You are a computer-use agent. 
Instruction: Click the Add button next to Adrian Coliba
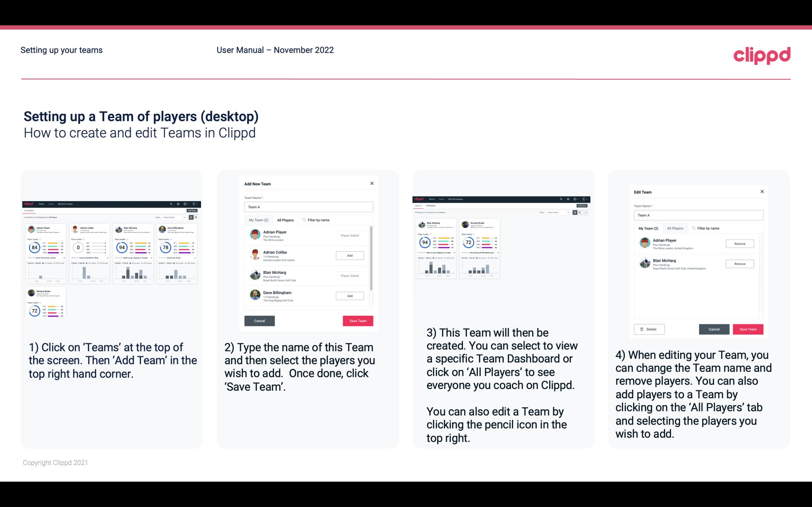349,255
